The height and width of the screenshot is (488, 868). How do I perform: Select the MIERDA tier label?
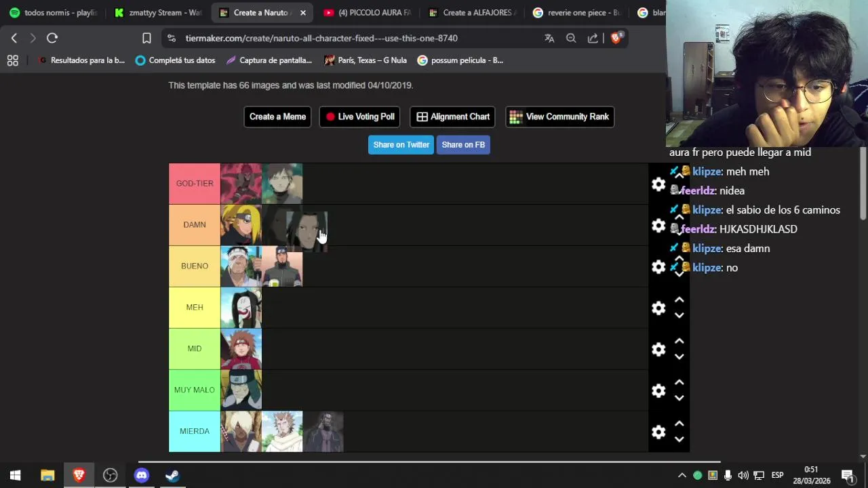pyautogui.click(x=195, y=432)
